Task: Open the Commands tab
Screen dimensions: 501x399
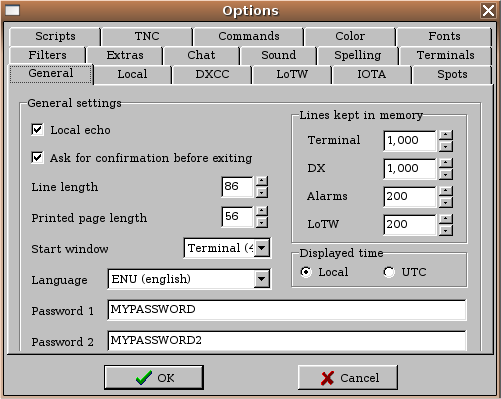Action: pyautogui.click(x=249, y=36)
